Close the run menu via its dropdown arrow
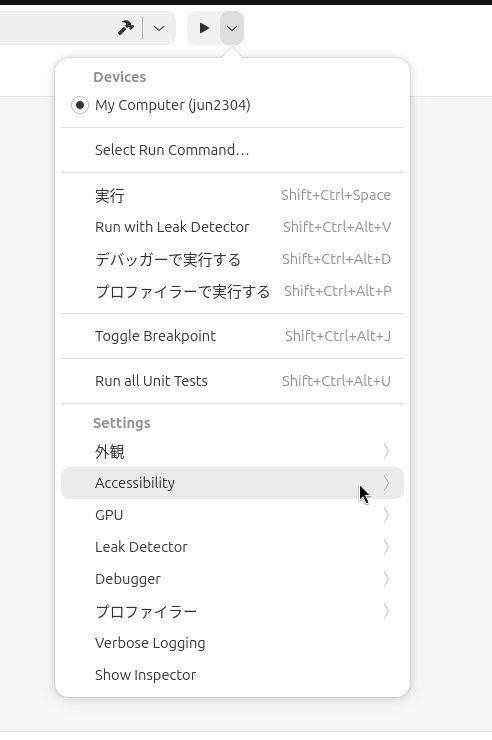492x740 pixels. pos(232,28)
